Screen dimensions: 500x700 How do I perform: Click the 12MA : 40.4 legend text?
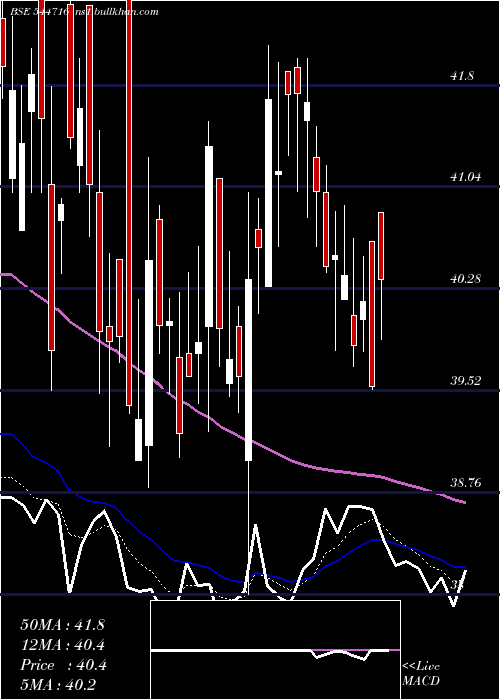63,645
